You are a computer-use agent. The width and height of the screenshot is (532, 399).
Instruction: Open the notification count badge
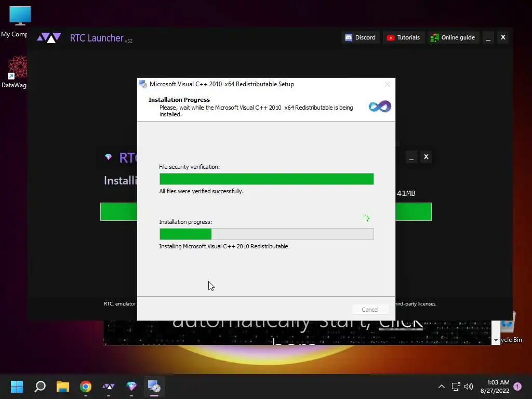click(517, 387)
